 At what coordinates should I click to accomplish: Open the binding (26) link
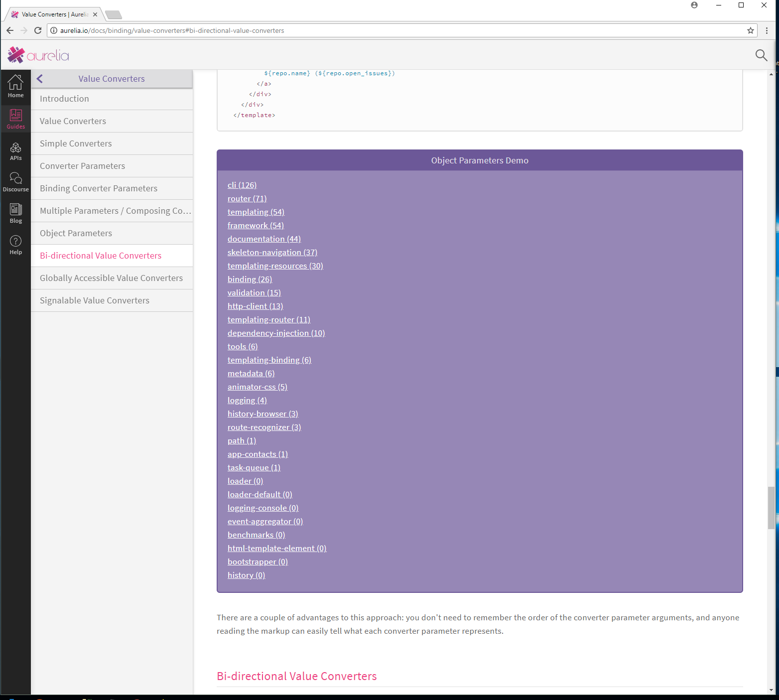coord(250,279)
